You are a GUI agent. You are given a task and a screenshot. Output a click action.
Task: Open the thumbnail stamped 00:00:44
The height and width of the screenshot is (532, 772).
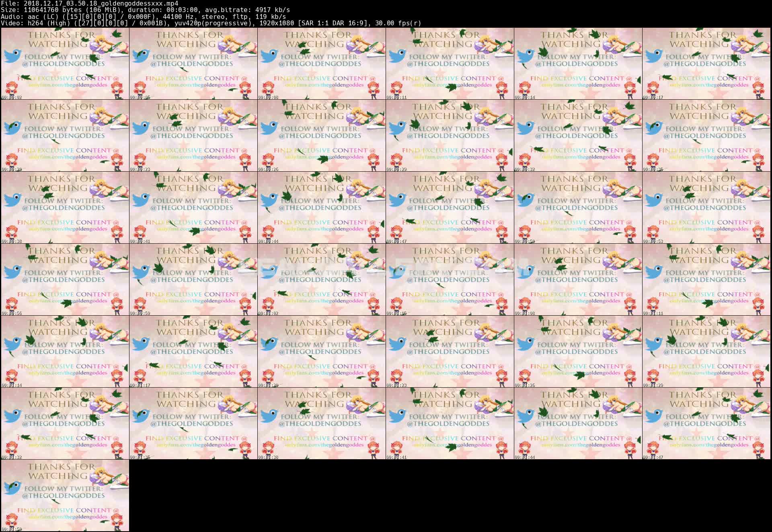pos(322,207)
